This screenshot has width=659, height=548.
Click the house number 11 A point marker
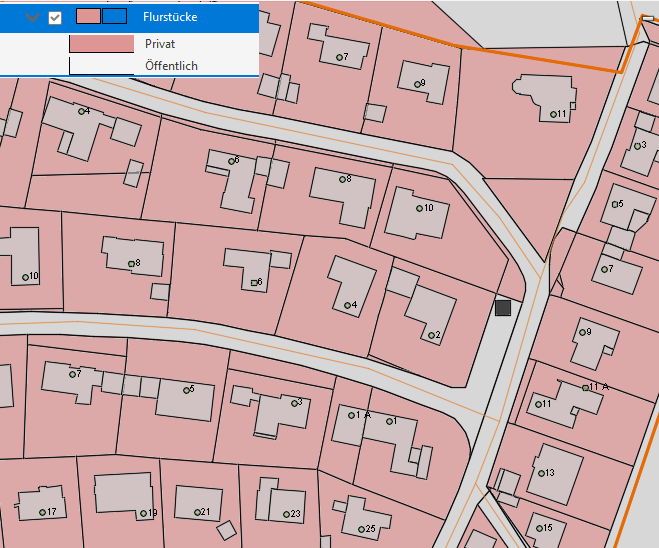point(586,386)
